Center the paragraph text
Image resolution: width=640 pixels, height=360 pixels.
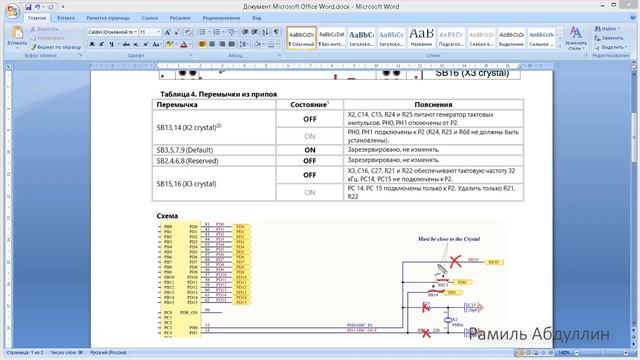click(212, 44)
